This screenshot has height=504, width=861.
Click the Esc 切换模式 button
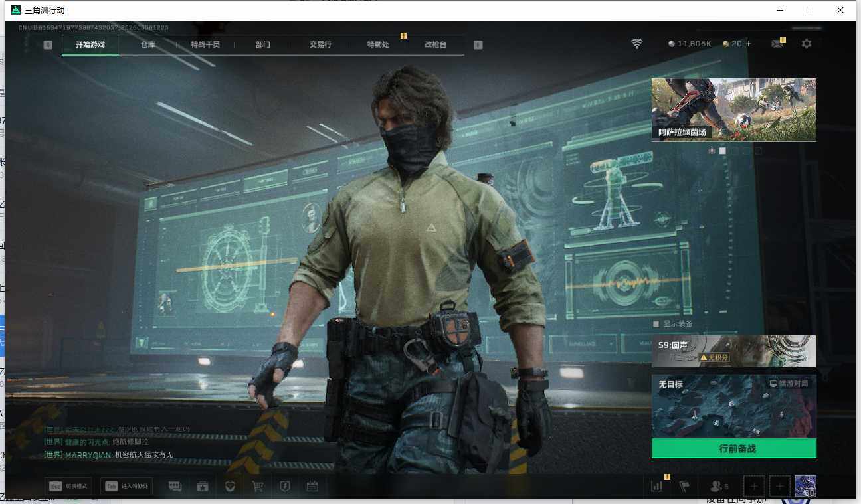[x=68, y=487]
